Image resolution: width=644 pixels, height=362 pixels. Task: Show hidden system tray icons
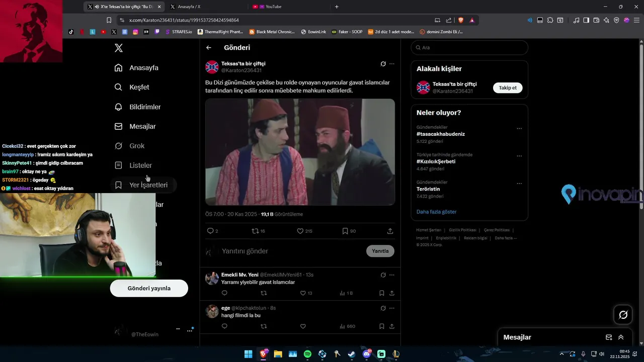click(562, 354)
